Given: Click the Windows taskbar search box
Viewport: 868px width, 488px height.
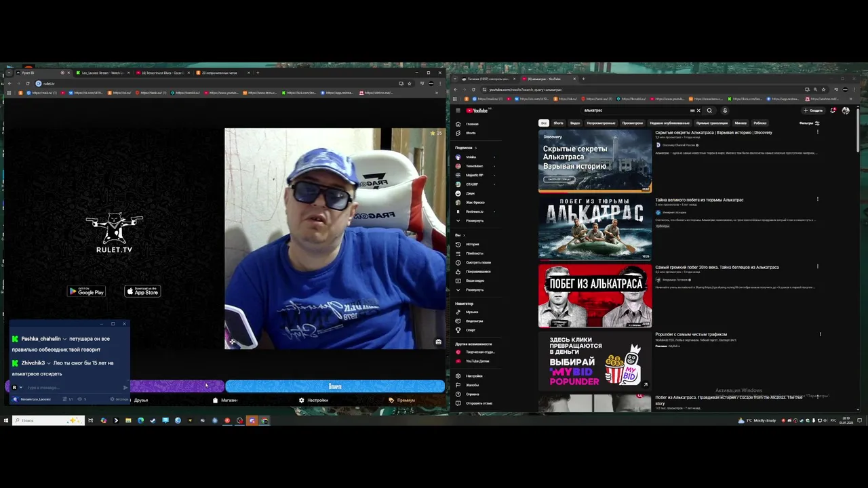Looking at the screenshot, I should [x=47, y=420].
